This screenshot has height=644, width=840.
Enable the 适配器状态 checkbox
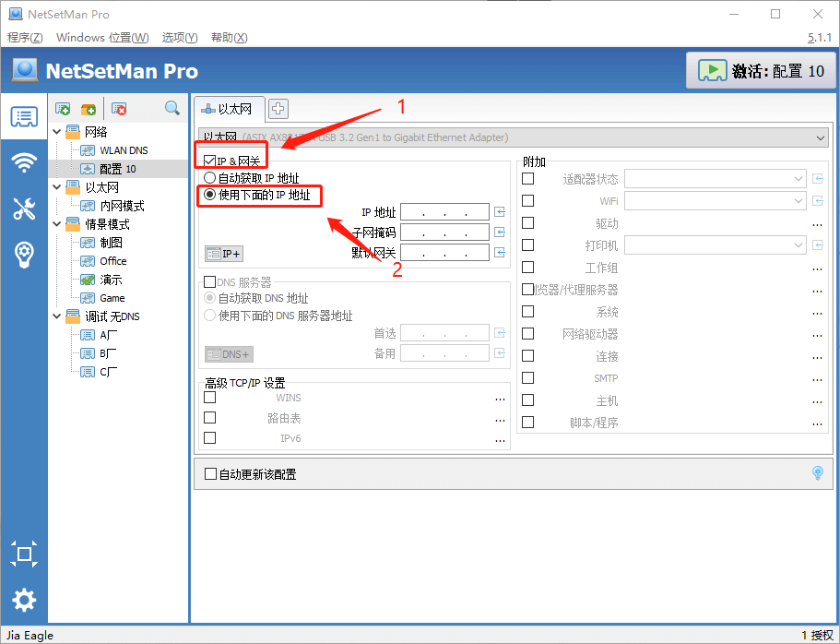[527, 178]
